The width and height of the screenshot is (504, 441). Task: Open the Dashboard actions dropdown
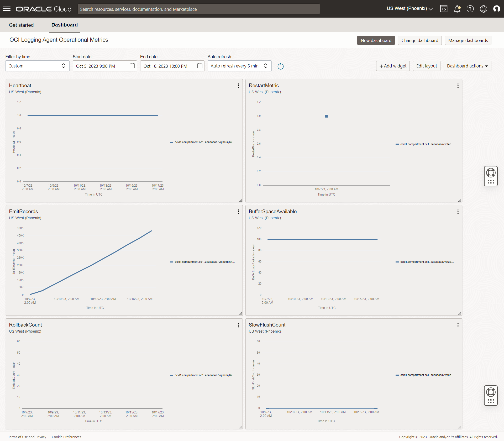(467, 66)
